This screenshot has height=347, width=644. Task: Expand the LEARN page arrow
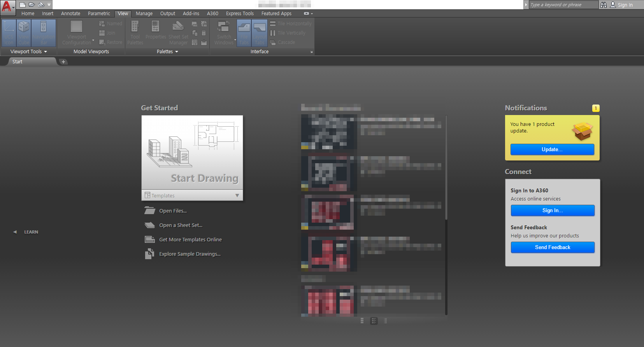tap(15, 232)
